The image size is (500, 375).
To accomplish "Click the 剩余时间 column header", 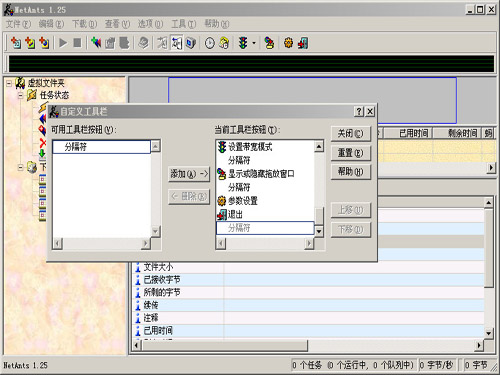I will [x=457, y=133].
